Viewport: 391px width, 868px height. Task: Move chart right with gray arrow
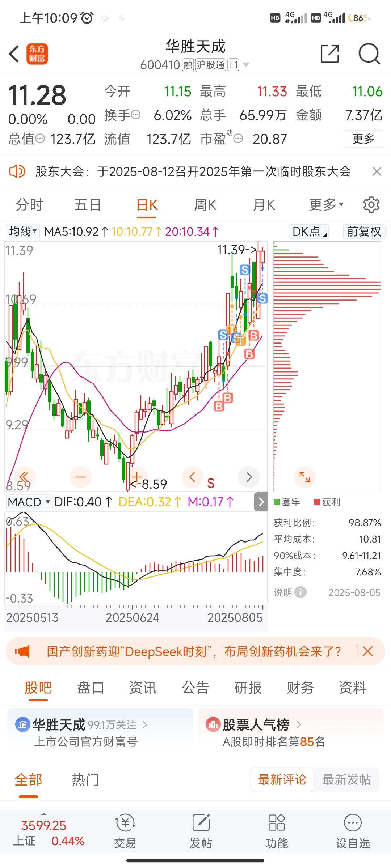(x=249, y=477)
